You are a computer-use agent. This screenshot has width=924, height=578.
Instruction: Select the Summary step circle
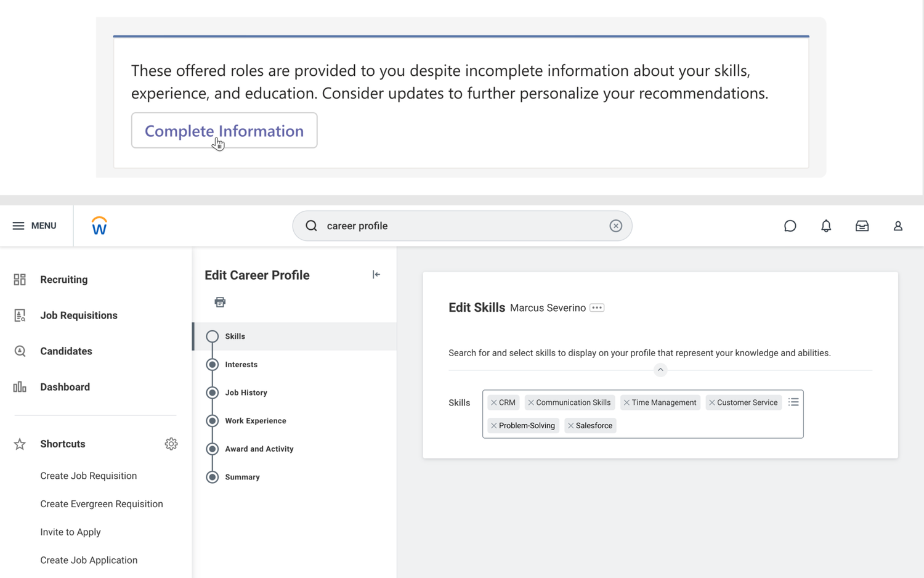pyautogui.click(x=213, y=477)
